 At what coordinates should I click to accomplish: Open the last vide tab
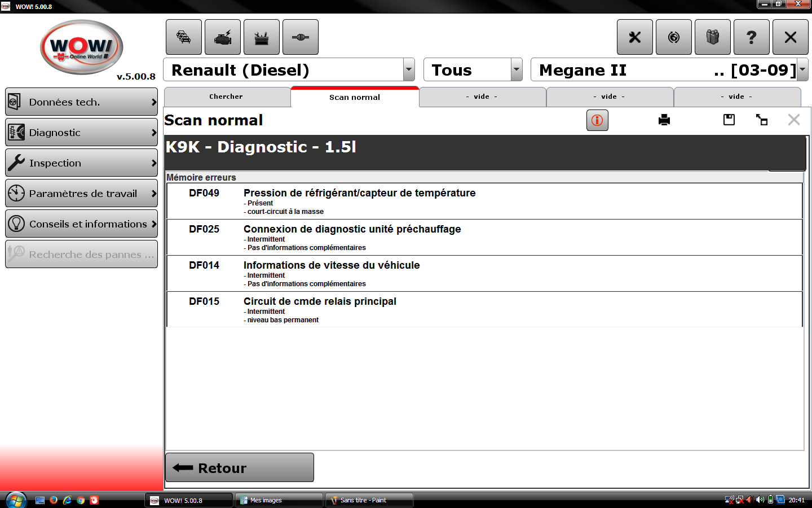coord(737,97)
